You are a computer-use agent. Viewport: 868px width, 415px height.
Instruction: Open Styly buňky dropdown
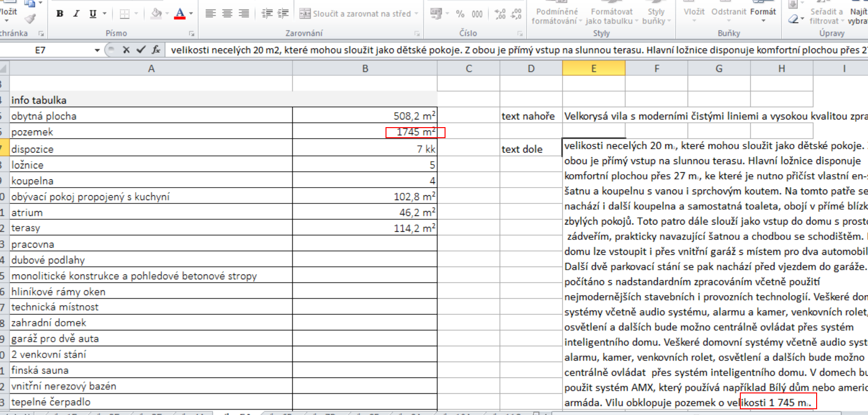656,16
